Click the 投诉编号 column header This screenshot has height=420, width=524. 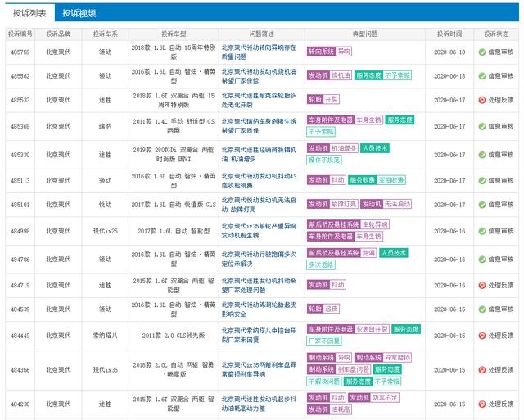20,34
